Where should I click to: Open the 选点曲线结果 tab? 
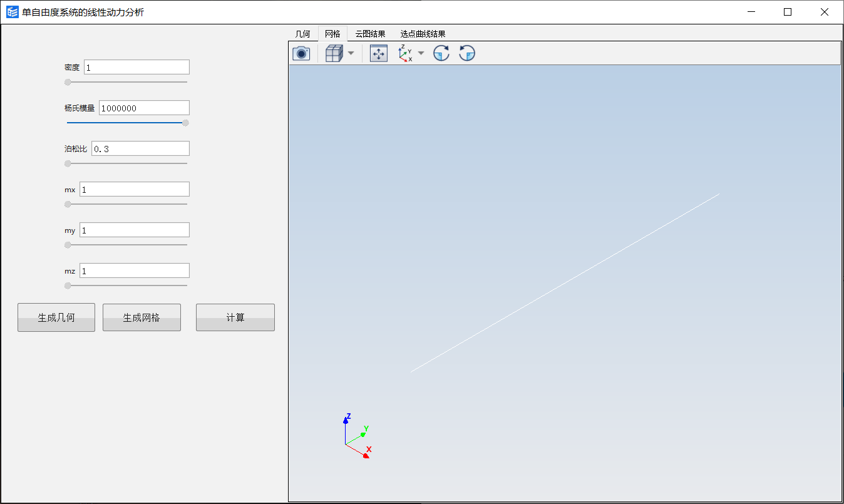coord(423,34)
